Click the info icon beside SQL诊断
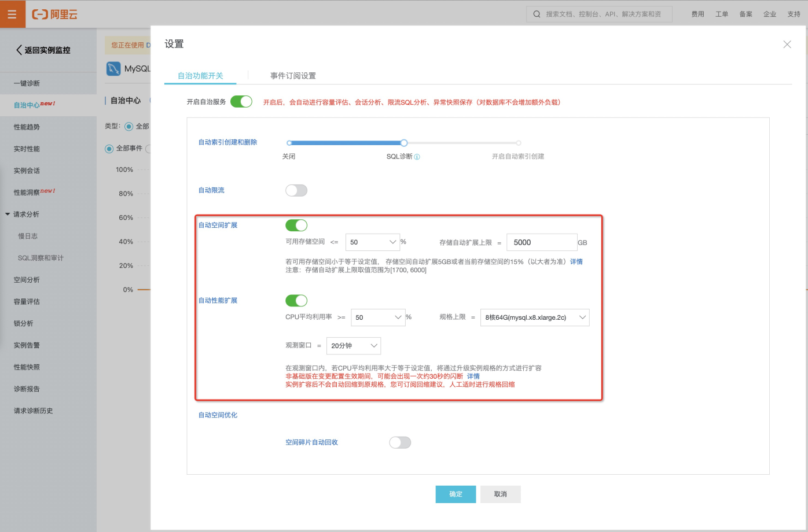 tap(417, 157)
